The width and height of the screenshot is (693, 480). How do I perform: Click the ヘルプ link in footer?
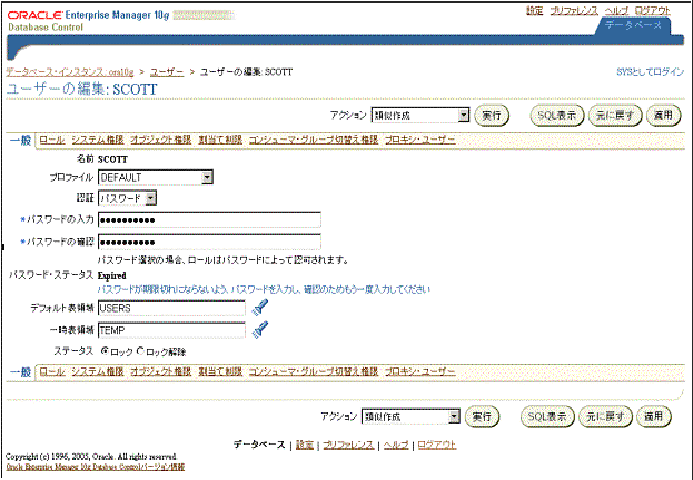click(x=396, y=445)
